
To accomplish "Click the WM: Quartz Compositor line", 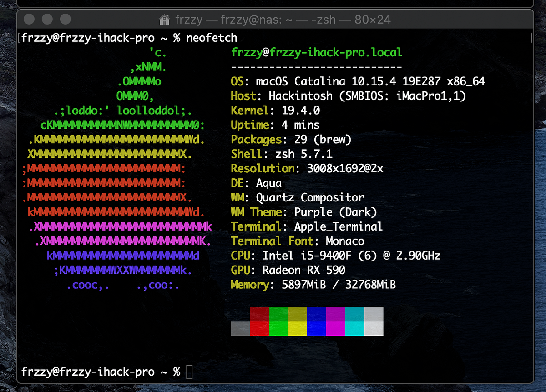I will tap(298, 198).
